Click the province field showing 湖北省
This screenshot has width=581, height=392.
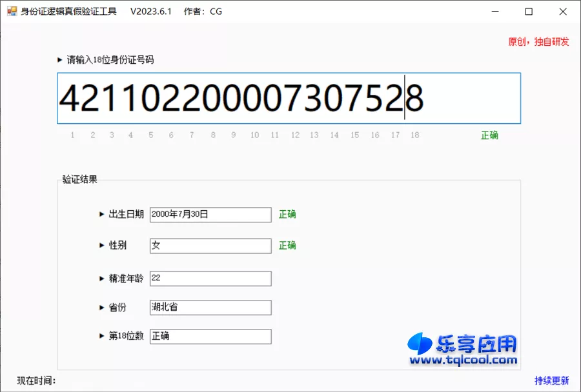[x=210, y=308]
